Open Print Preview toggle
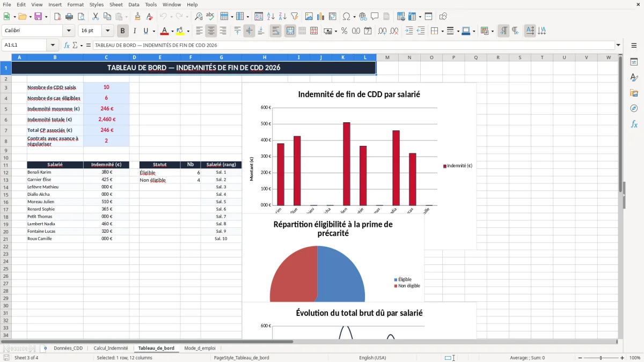Screen dimensions: 644x362 81,17
